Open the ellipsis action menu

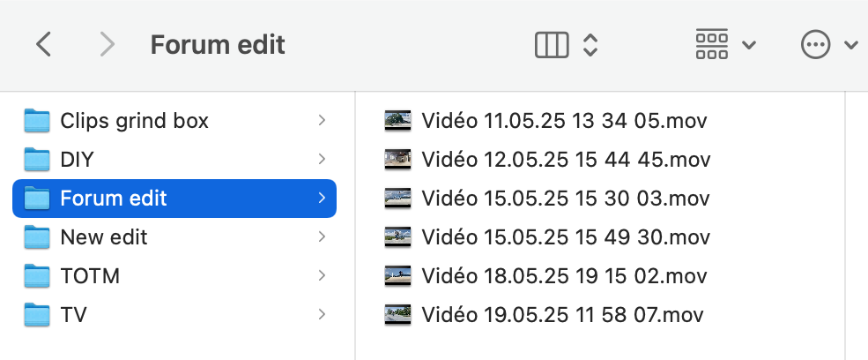pyautogui.click(x=815, y=44)
